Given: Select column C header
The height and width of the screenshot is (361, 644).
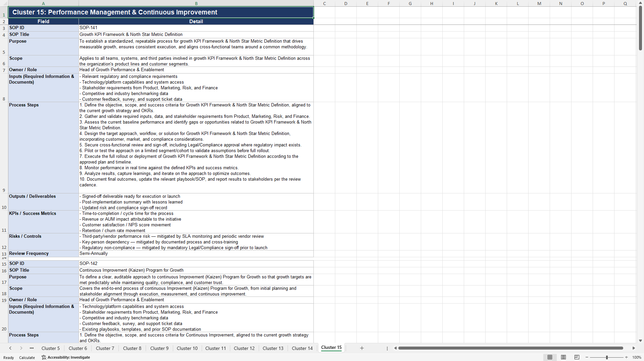Looking at the screenshot, I should pyautogui.click(x=324, y=3).
